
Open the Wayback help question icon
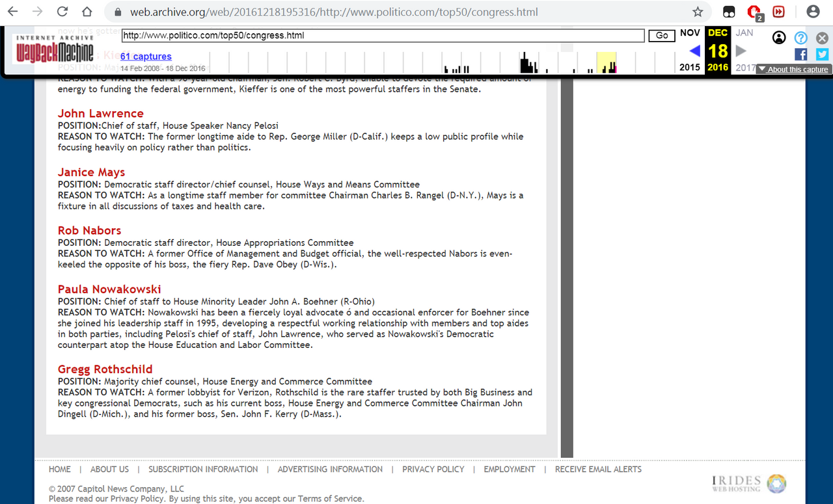800,38
